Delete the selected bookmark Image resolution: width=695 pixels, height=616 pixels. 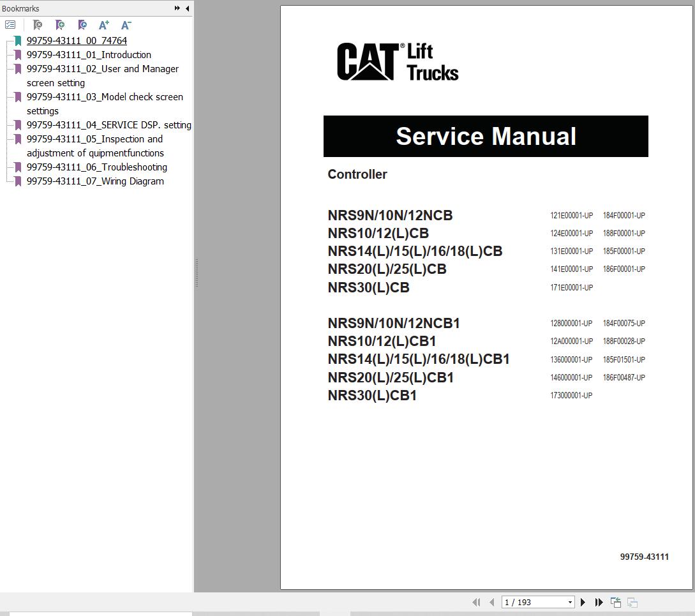tap(38, 25)
